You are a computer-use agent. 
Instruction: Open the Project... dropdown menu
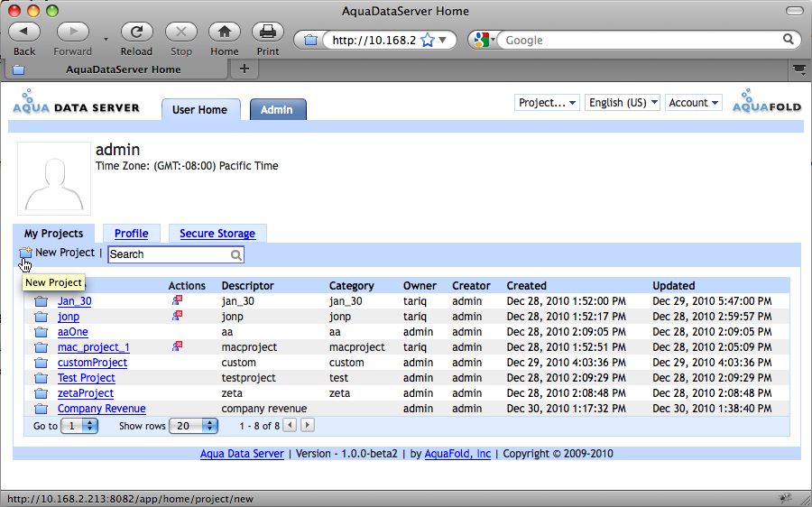point(547,103)
